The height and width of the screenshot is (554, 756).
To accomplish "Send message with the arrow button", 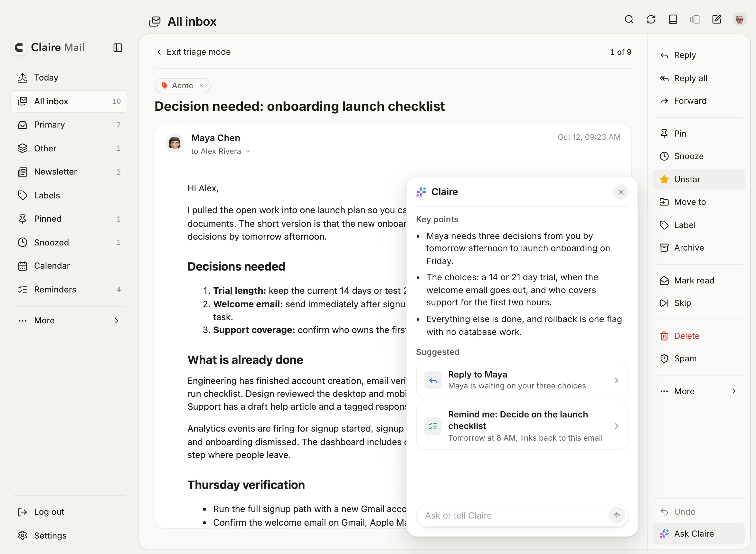I will [617, 515].
